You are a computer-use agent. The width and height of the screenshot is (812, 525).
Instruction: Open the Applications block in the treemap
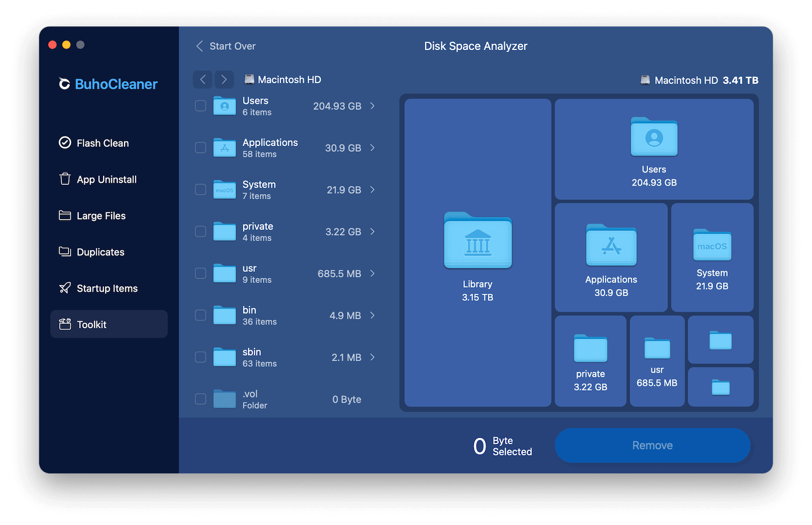point(611,257)
